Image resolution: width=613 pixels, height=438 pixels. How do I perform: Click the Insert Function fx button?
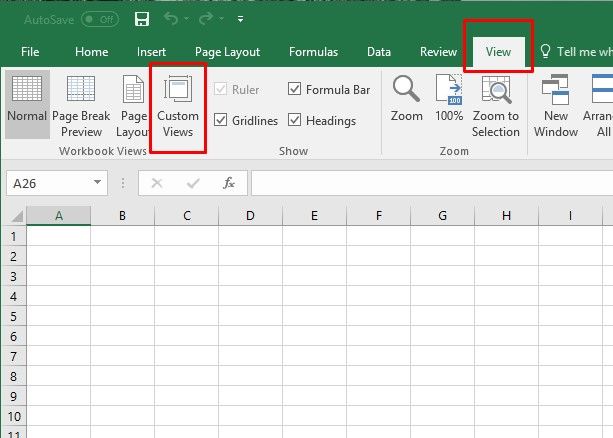pyautogui.click(x=229, y=183)
